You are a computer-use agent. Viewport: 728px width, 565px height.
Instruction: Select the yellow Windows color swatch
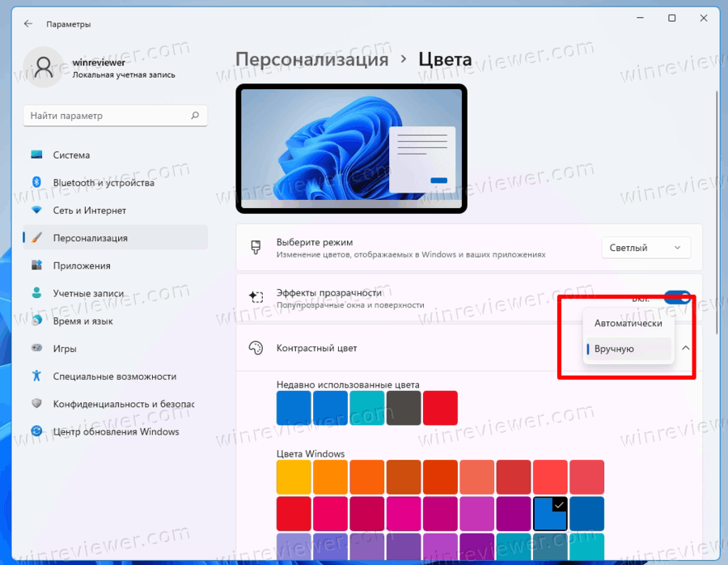pos(294,477)
